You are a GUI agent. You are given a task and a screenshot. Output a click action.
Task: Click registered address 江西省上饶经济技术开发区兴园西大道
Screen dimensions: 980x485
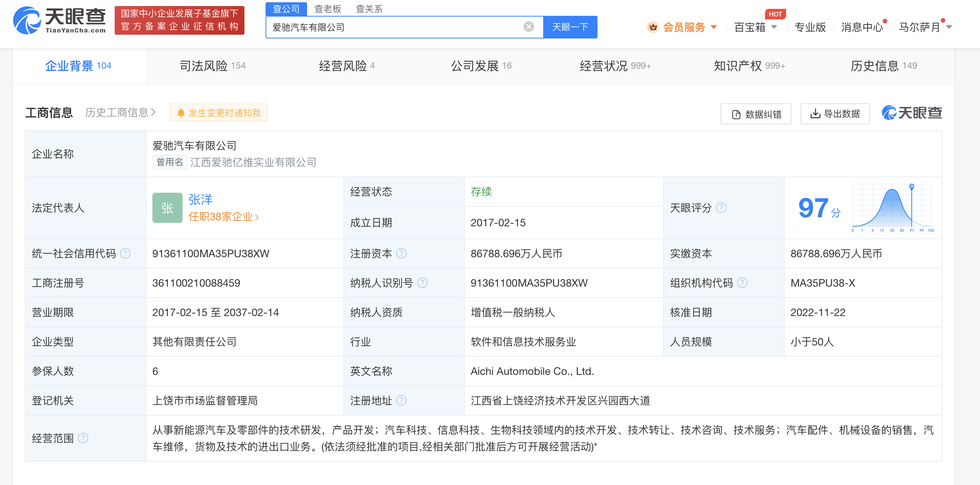(x=561, y=401)
